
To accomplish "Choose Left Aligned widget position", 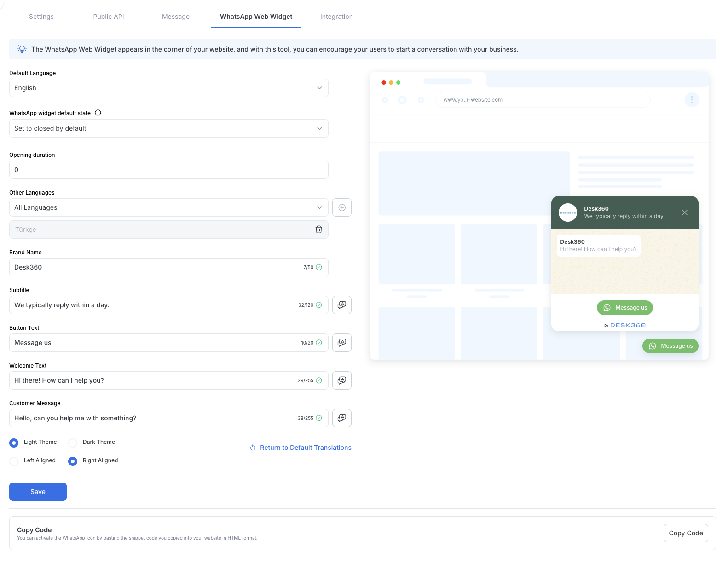I will tap(14, 461).
